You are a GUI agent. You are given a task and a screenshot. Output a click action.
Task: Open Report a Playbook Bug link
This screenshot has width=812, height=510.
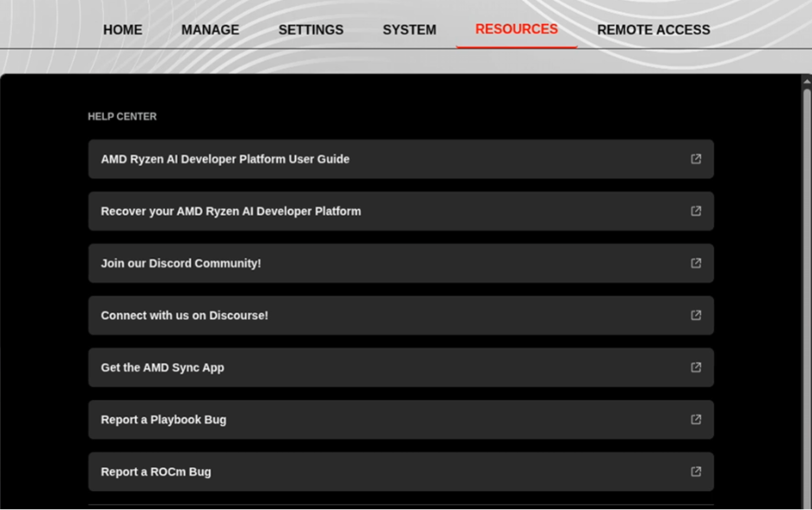point(401,420)
